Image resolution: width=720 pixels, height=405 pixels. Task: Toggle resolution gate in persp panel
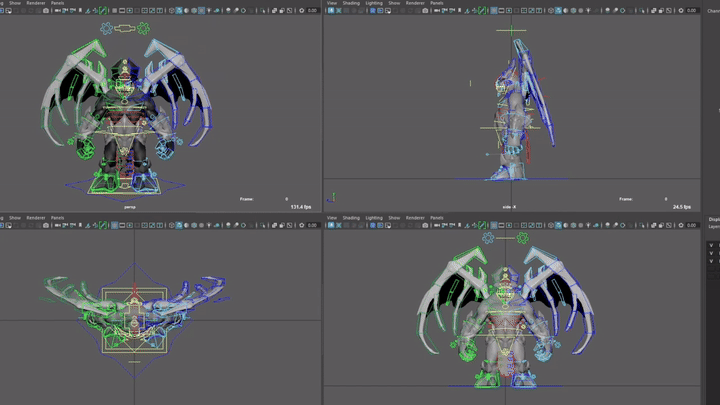pyautogui.click(x=129, y=10)
